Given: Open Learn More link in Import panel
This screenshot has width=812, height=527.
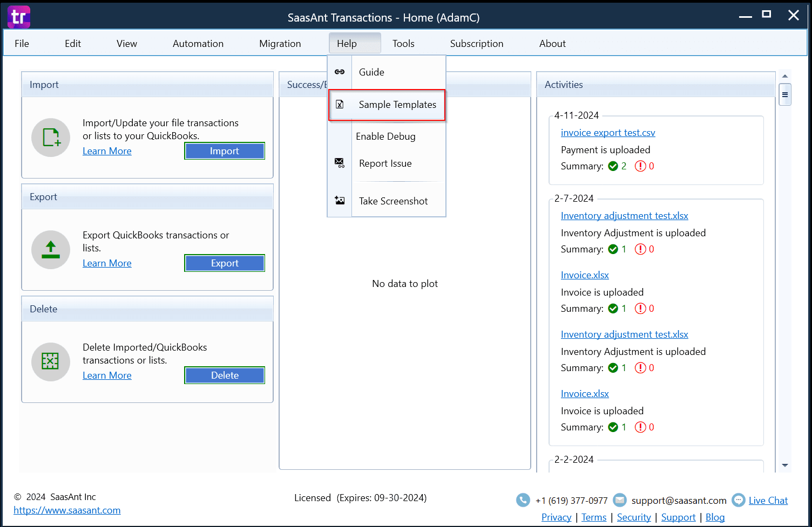Looking at the screenshot, I should tap(107, 151).
